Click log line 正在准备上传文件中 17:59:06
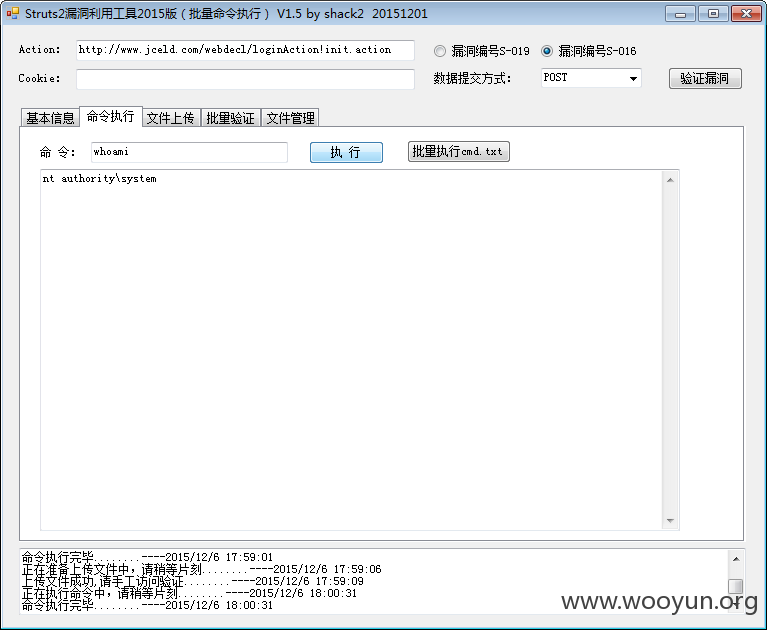Image resolution: width=767 pixels, height=630 pixels. coord(202,569)
